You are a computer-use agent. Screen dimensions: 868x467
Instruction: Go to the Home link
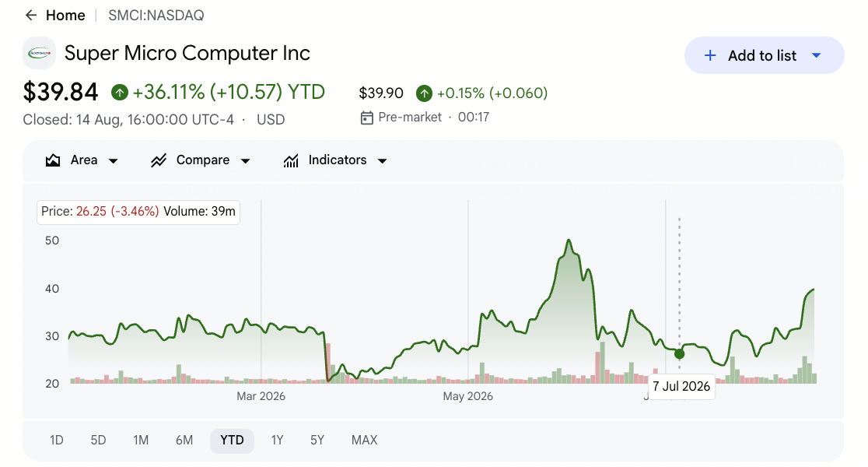coord(65,16)
